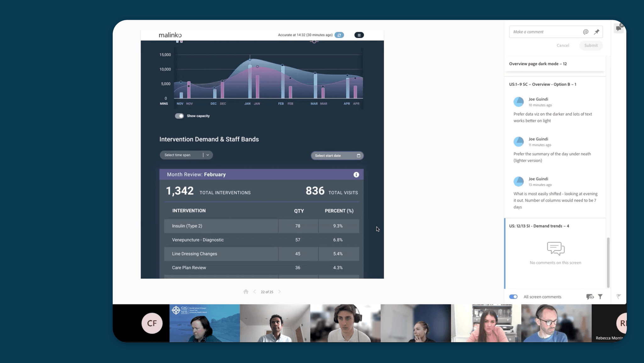Click the comment visibility eye icon

tap(590, 297)
